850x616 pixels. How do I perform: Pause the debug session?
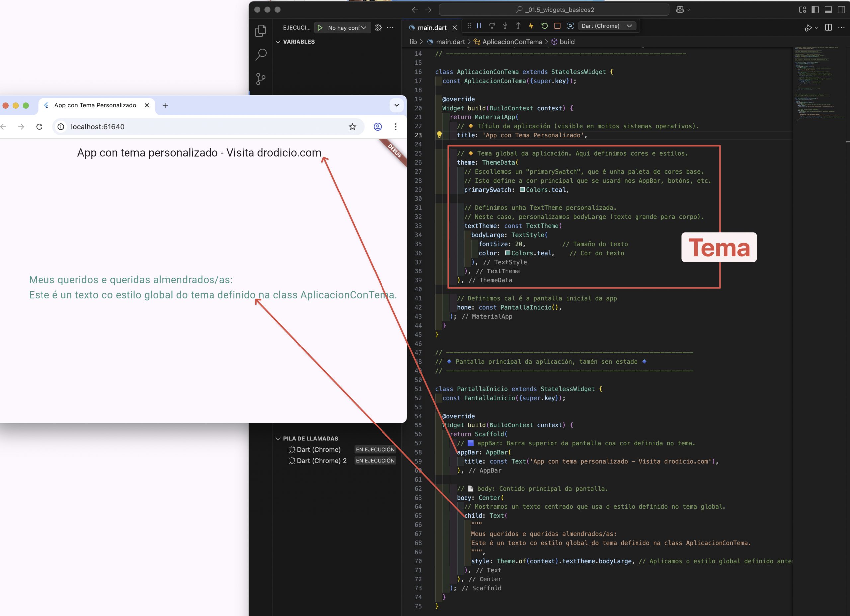479,26
